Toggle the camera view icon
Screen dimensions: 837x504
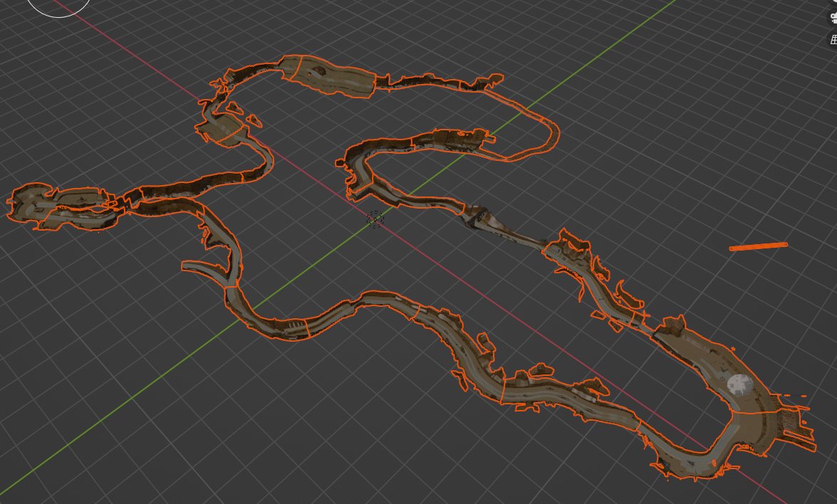(x=833, y=18)
